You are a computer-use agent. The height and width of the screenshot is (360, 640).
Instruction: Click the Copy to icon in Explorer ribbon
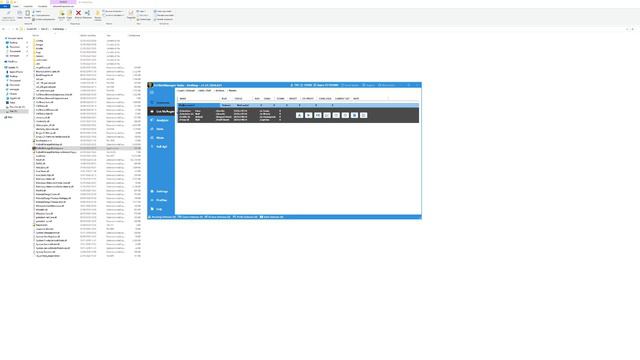coord(69,13)
